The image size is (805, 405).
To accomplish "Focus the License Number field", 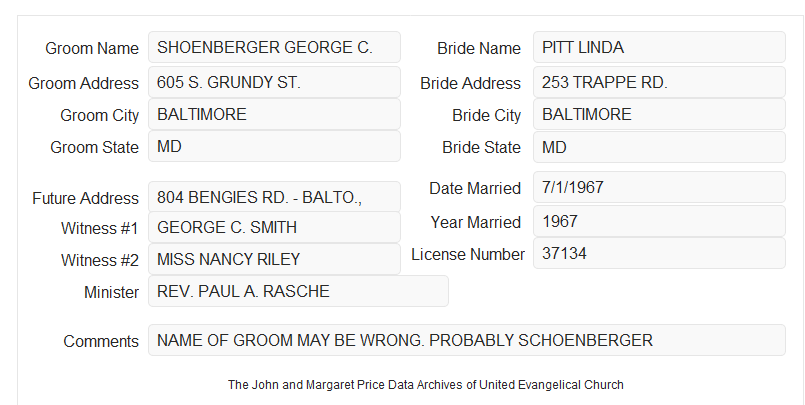I will [x=659, y=253].
